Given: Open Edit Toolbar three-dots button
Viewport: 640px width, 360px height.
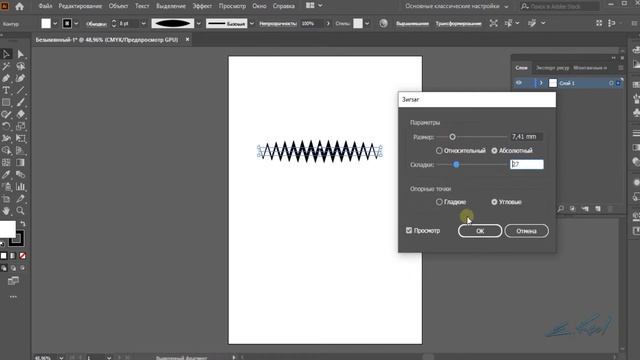Looking at the screenshot, I should [x=13, y=297].
